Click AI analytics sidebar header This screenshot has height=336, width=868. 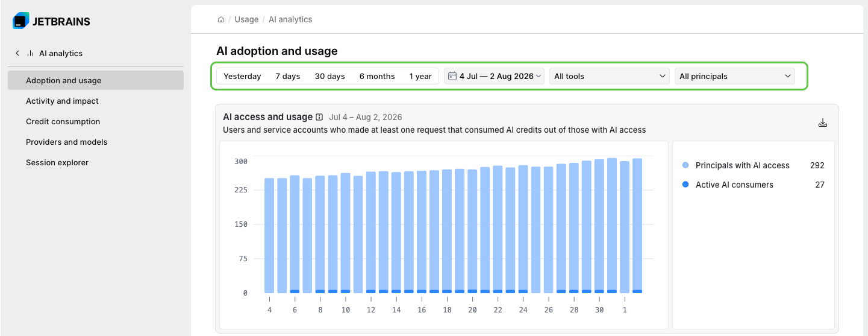[x=61, y=53]
